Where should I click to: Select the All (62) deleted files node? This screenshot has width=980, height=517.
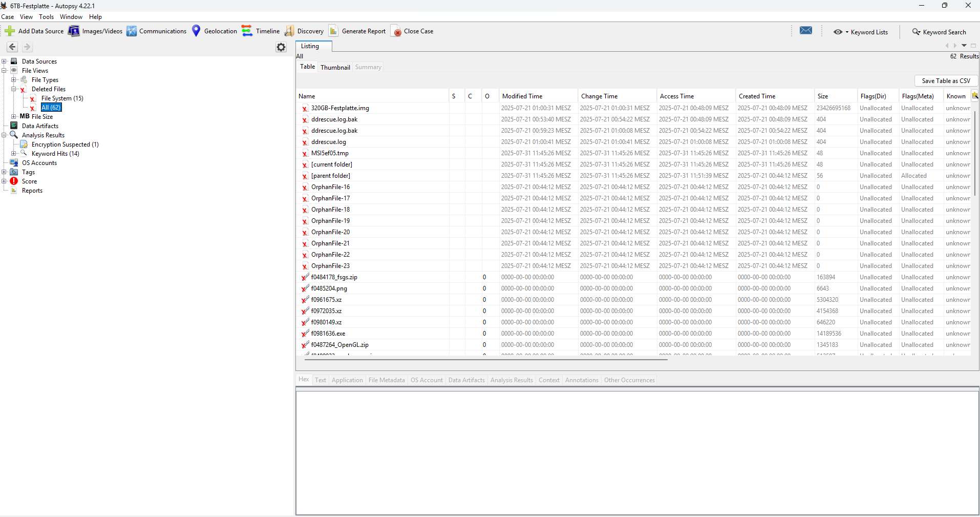(51, 108)
